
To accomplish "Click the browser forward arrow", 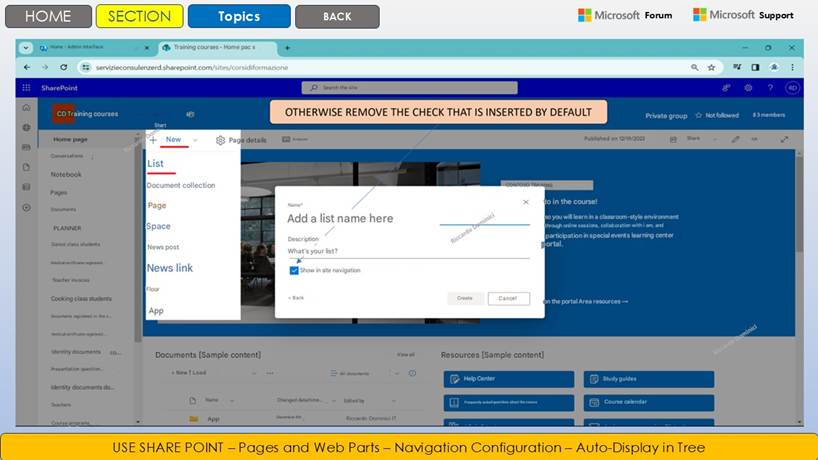I will (x=45, y=67).
